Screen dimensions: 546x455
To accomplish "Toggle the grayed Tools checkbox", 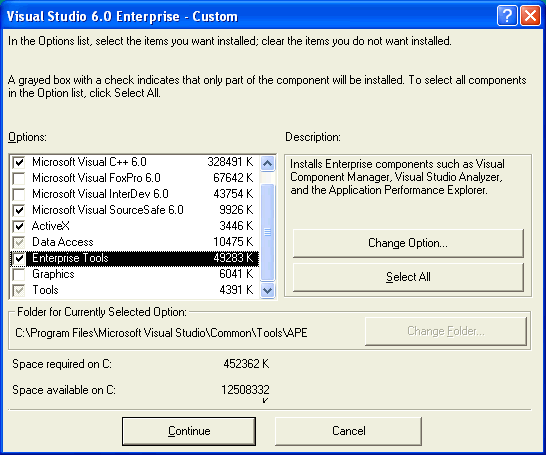I will pos(19,290).
